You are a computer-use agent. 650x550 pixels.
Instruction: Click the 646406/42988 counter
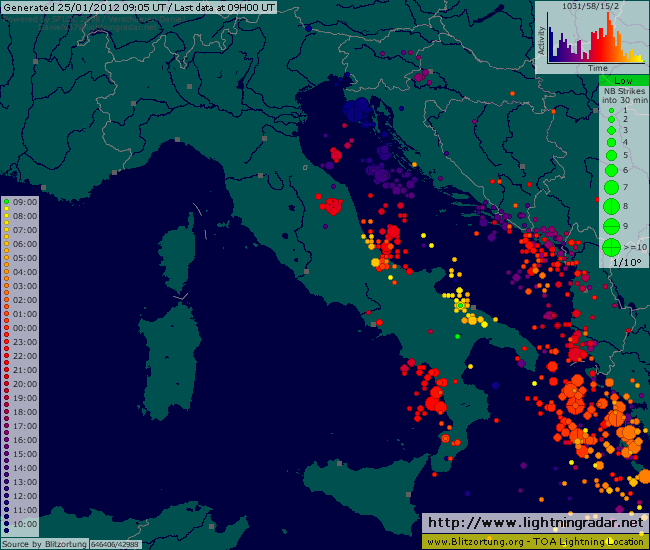115,544
